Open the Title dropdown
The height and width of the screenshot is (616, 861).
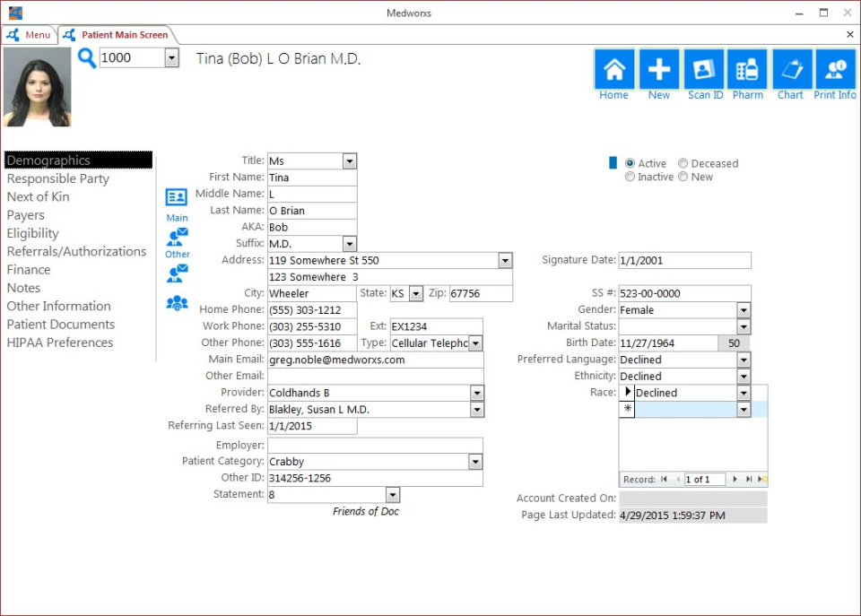350,161
